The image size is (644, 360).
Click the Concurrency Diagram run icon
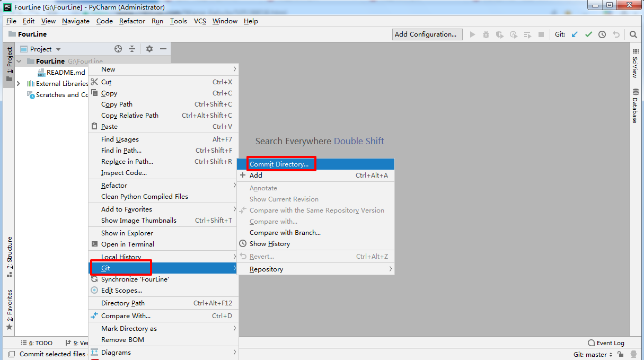point(527,34)
